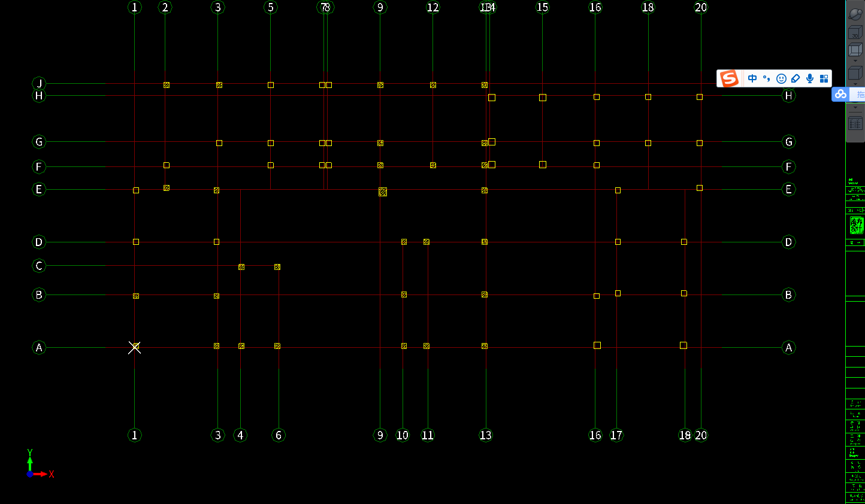This screenshot has width=865, height=504.
Task: Click the orbit sphere view icon
Action: (855, 14)
